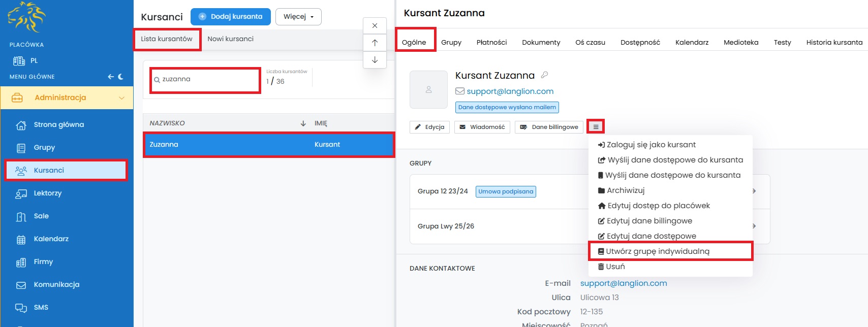Viewport: 868px width, 327px height.
Task: Click the search magnifier icon
Action: pos(157,80)
